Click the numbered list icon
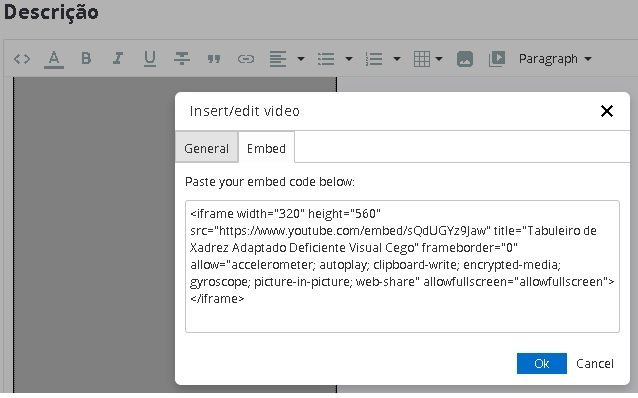The width and height of the screenshot is (638, 398). [x=374, y=59]
